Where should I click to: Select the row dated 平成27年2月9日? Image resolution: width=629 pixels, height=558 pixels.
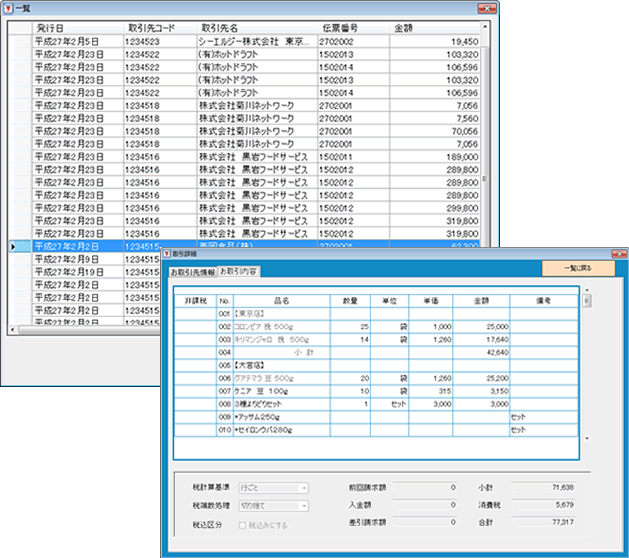pyautogui.click(x=84, y=260)
